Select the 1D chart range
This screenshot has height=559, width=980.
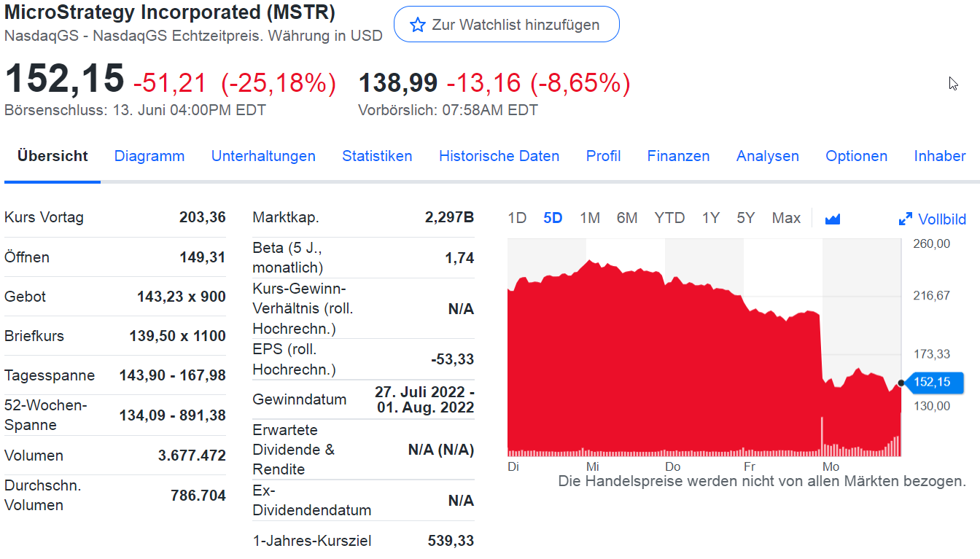(x=517, y=218)
